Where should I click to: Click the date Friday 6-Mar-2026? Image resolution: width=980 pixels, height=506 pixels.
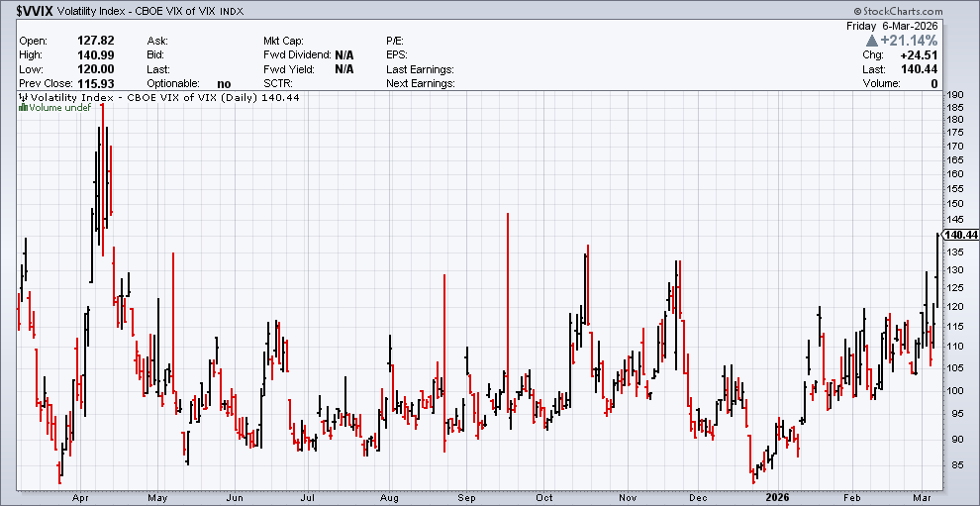pos(892,27)
